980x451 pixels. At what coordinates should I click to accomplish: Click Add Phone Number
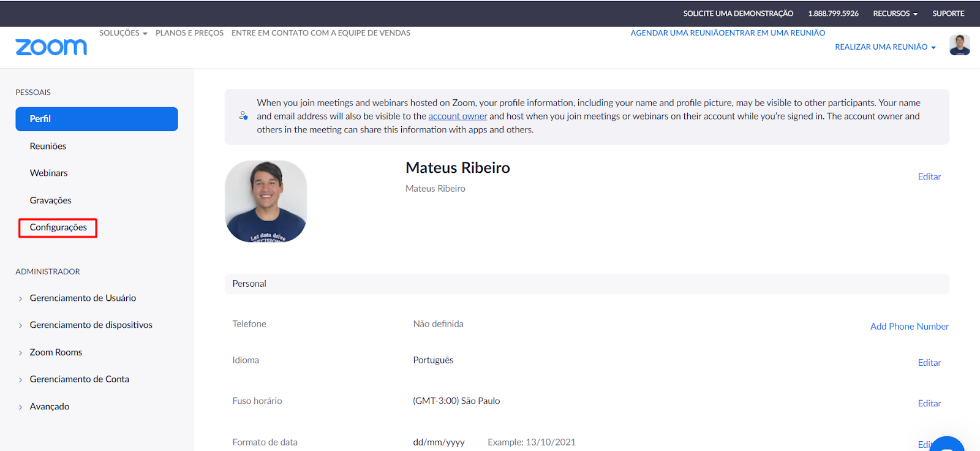(x=909, y=327)
